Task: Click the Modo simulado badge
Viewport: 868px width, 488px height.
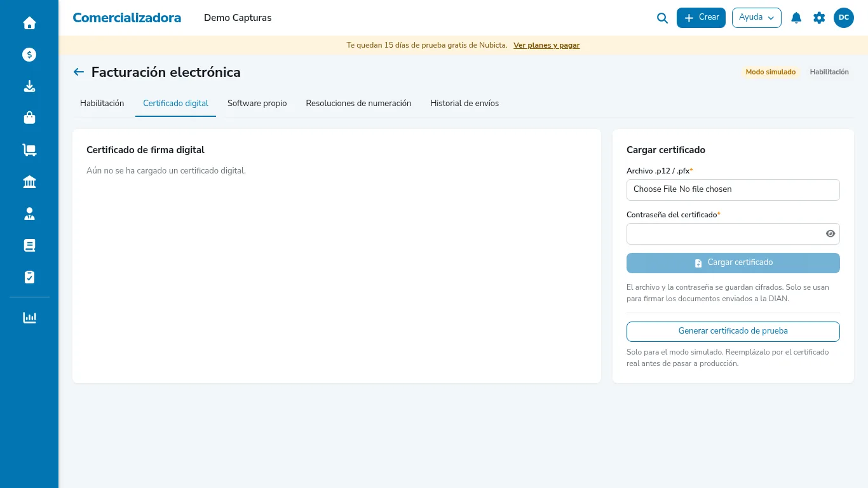Action: pyautogui.click(x=771, y=72)
